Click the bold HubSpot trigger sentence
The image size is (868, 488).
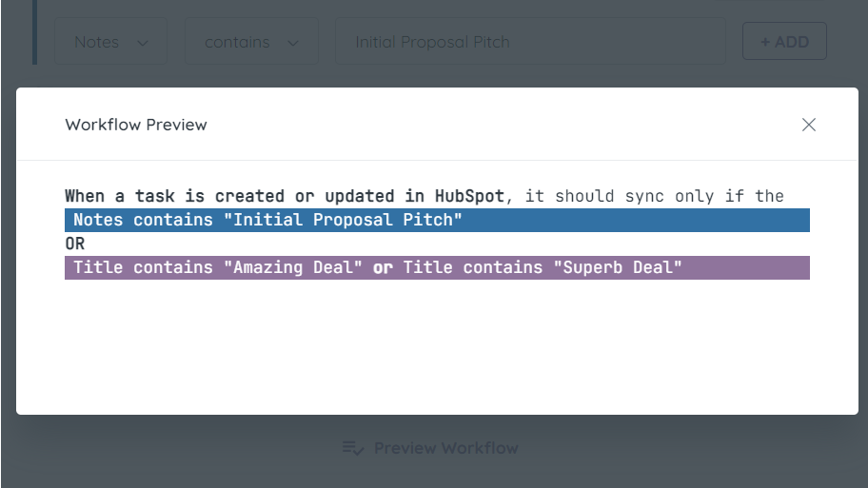[284, 196]
